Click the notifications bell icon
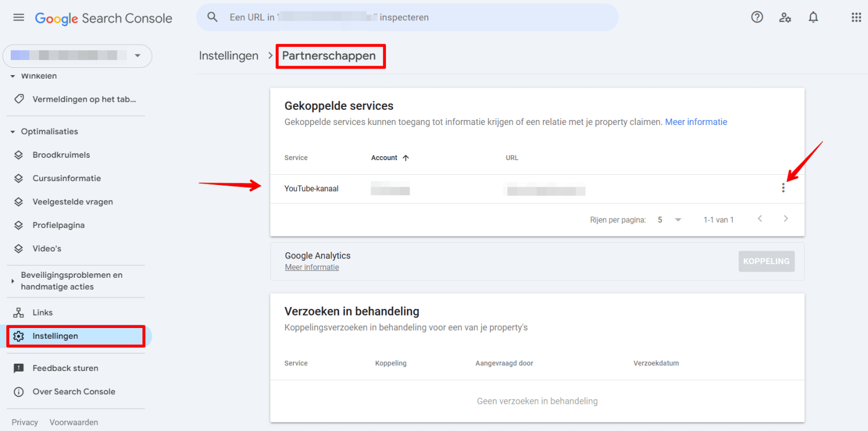The image size is (868, 431). 813,17
